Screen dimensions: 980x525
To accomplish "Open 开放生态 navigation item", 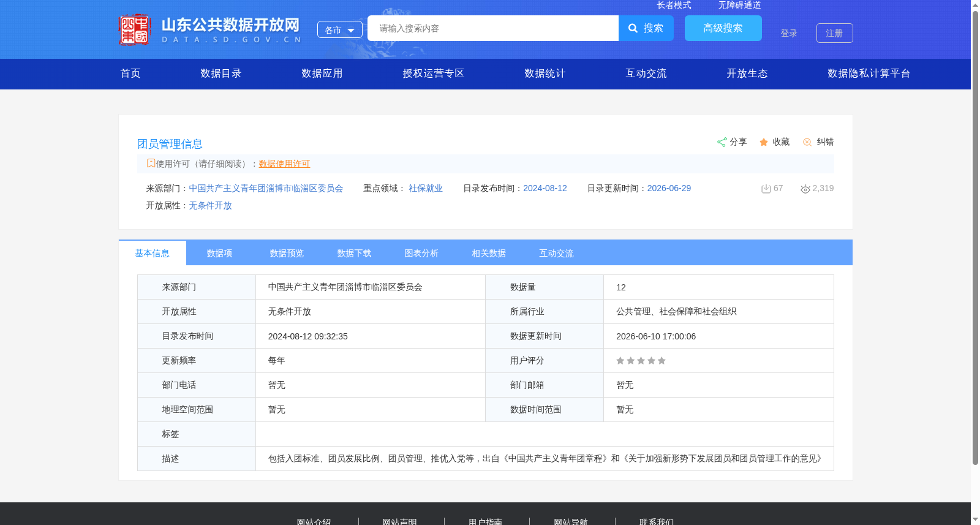I will pos(747,74).
